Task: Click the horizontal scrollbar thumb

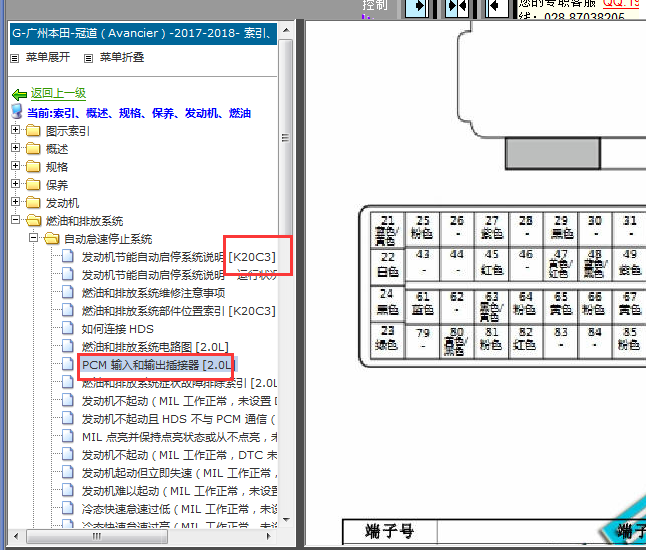Action: [97, 536]
